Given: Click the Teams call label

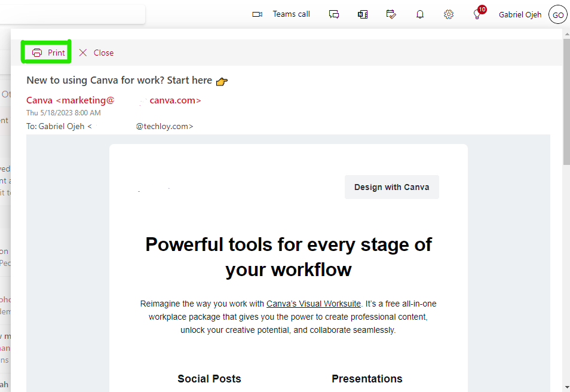Looking at the screenshot, I should [x=291, y=14].
